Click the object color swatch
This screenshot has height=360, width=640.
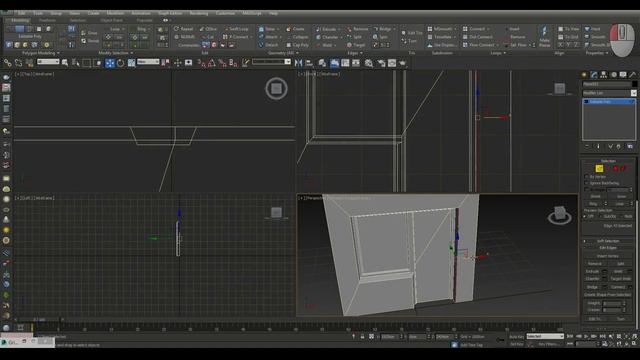tap(634, 84)
